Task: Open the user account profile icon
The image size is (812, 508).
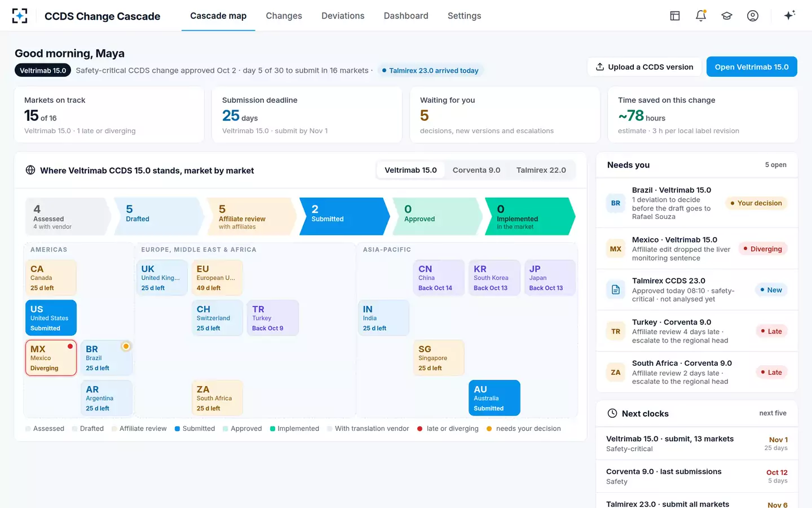Action: pos(753,16)
